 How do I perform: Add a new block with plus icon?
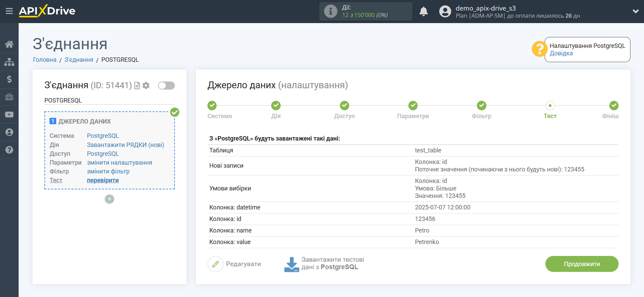[109, 199]
